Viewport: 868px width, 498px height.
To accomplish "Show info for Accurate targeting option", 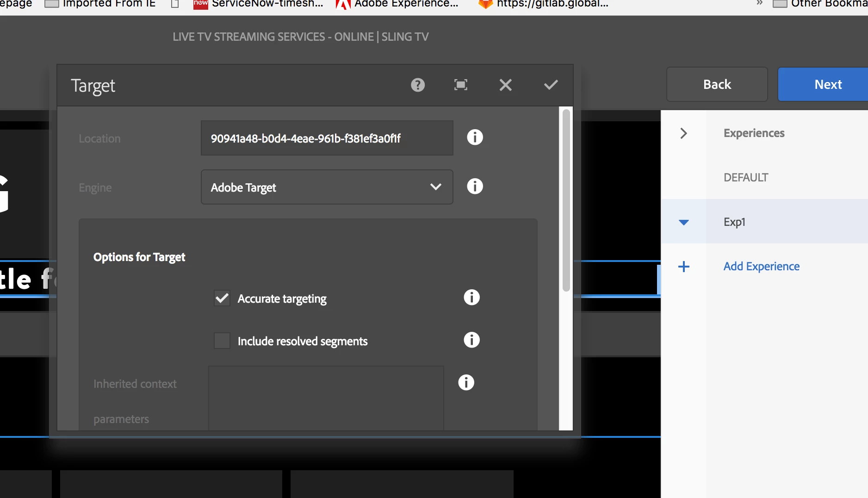I will (471, 298).
